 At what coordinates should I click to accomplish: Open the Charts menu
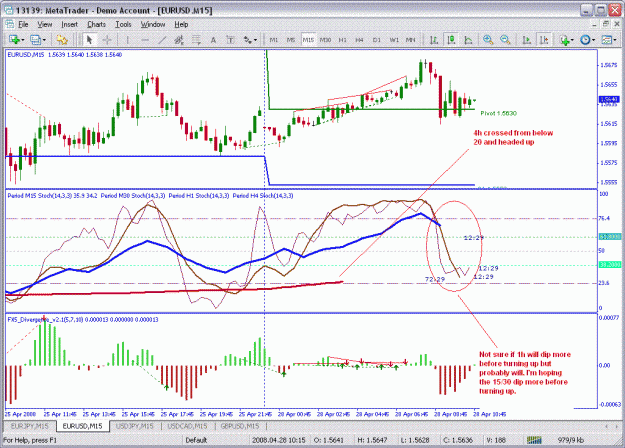pos(96,24)
